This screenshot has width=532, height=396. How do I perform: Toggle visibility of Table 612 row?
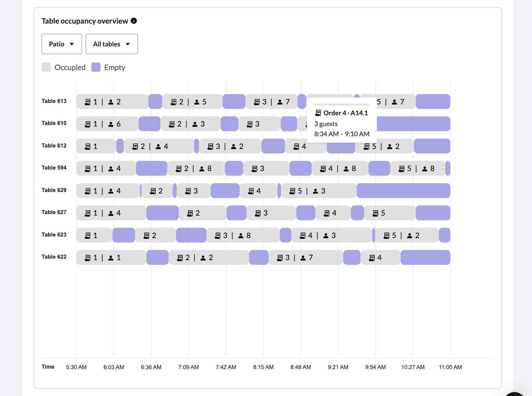[54, 146]
